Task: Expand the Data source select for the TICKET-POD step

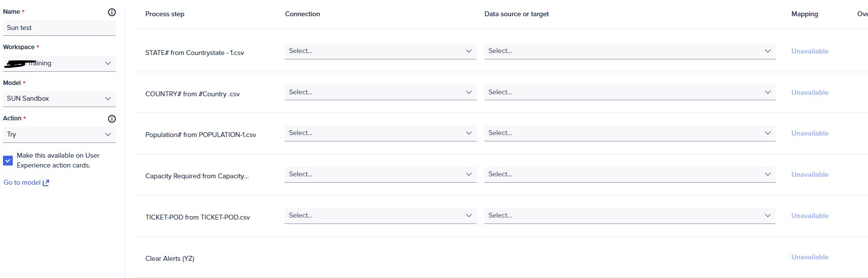Action: click(x=629, y=216)
